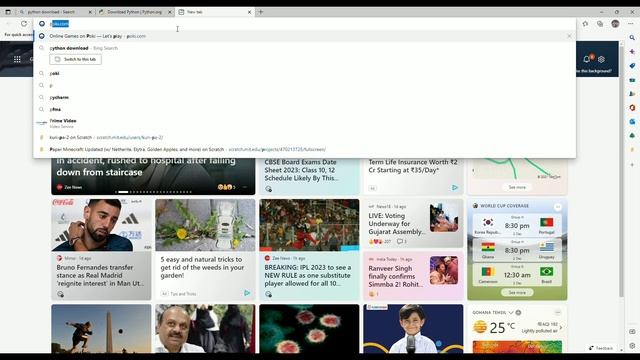Click the Feedback button
The width and height of the screenshot is (640, 360).
click(601, 348)
